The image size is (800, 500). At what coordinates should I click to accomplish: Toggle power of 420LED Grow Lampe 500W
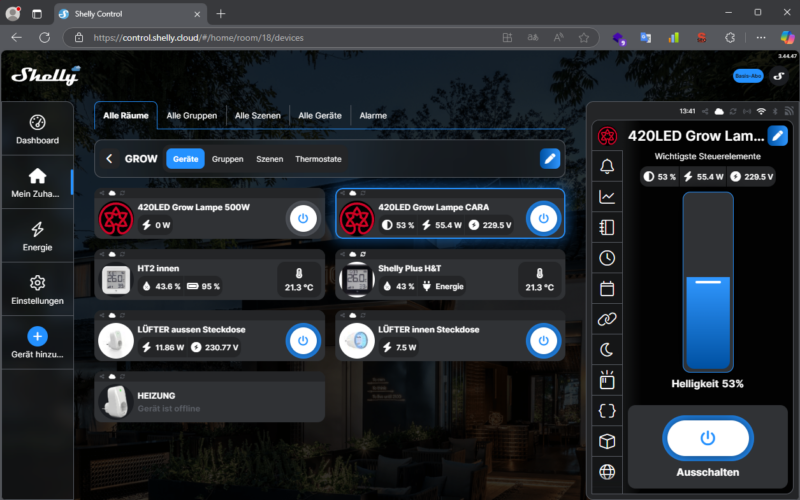tap(302, 217)
